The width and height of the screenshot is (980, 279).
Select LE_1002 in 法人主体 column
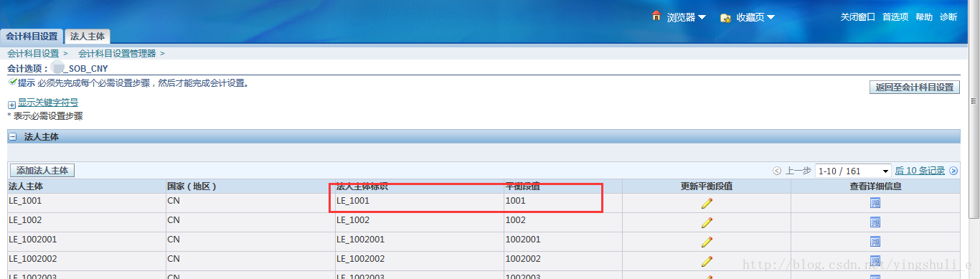tap(25, 220)
